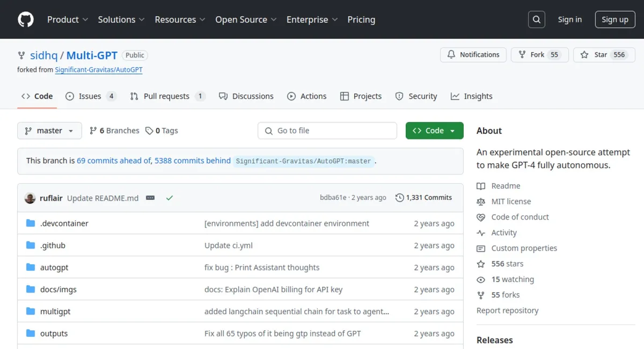Click the 5388 commits behind link

coord(193,161)
